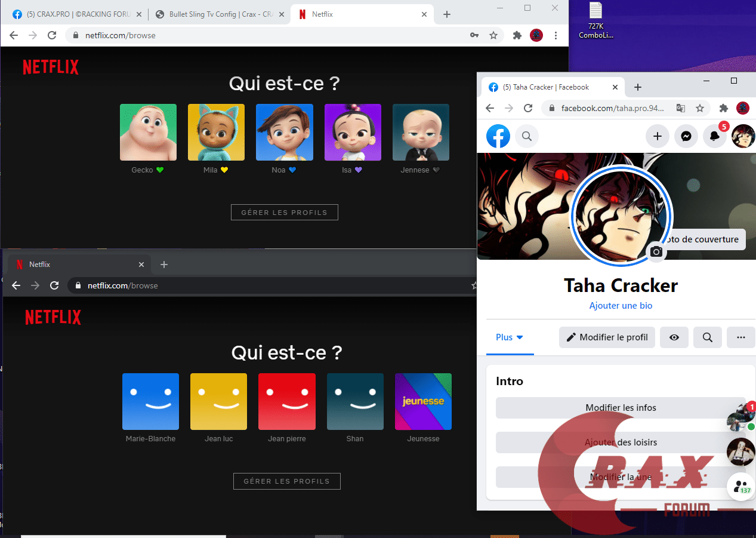Open the Jennese profile avatar
Screen dimensions: 756x538
point(421,132)
